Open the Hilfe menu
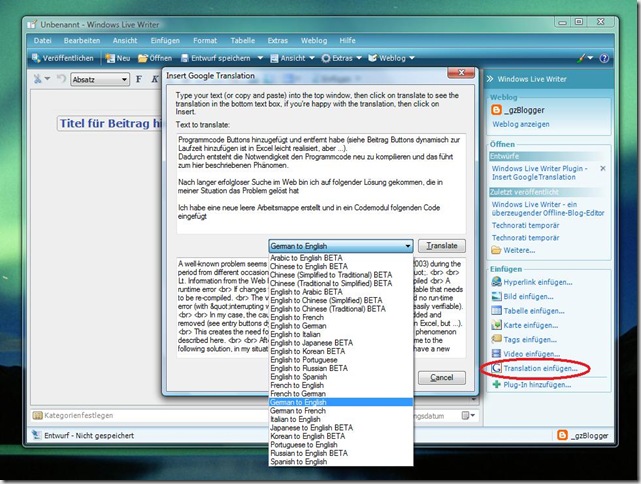This screenshot has height=484, width=641. tap(347, 40)
